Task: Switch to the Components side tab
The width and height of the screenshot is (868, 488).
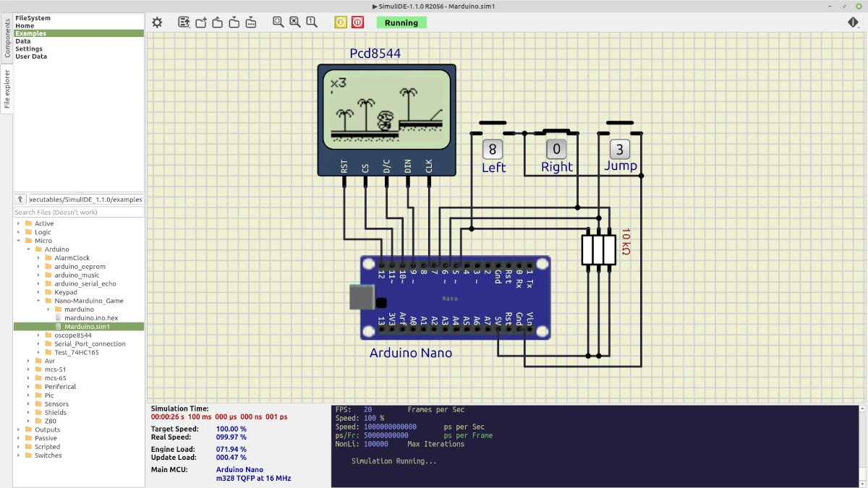Action: point(7,38)
